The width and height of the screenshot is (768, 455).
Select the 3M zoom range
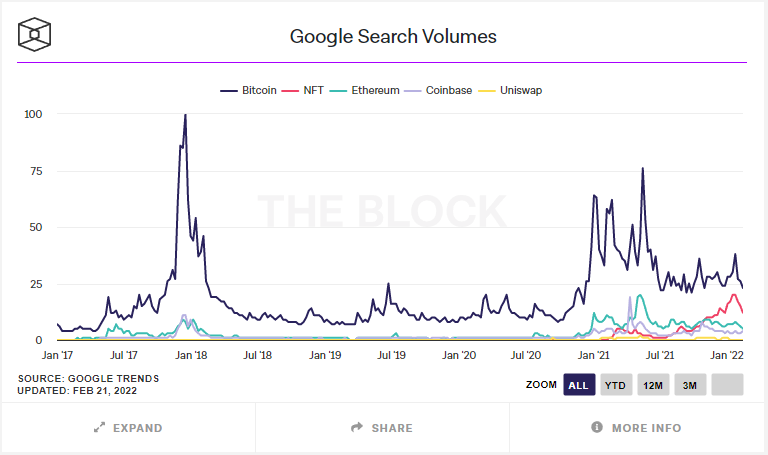(x=690, y=385)
